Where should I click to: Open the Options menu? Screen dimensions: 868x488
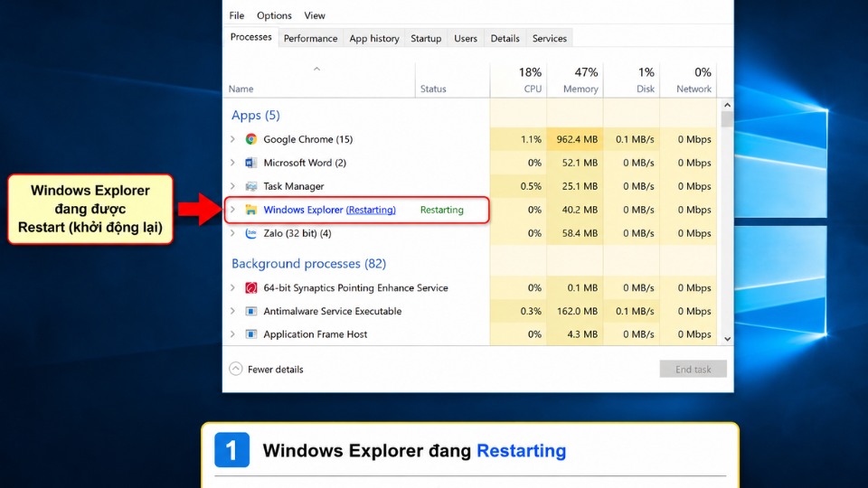[274, 15]
